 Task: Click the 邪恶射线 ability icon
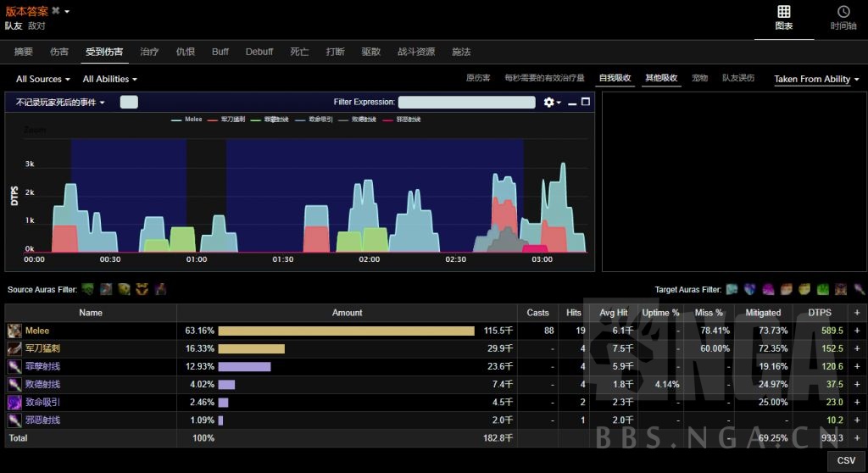14,420
